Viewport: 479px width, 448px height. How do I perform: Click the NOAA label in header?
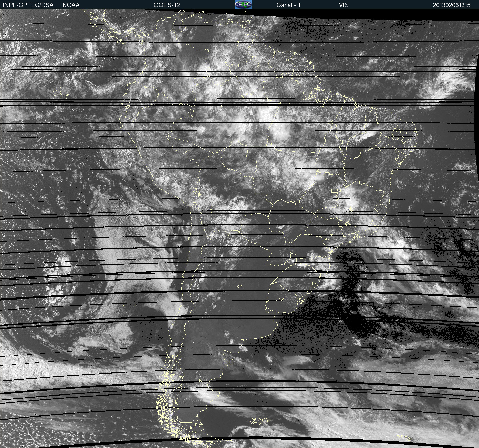click(x=71, y=5)
